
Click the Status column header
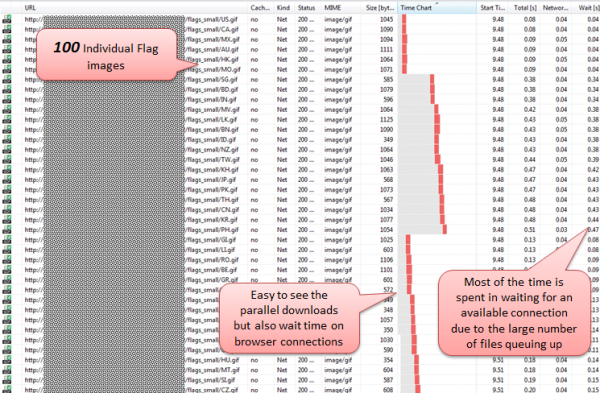pyautogui.click(x=308, y=8)
